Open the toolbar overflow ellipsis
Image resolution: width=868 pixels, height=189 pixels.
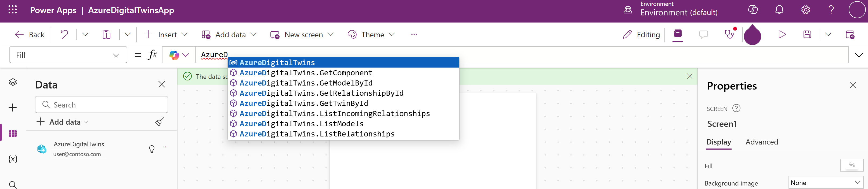pyautogui.click(x=414, y=34)
